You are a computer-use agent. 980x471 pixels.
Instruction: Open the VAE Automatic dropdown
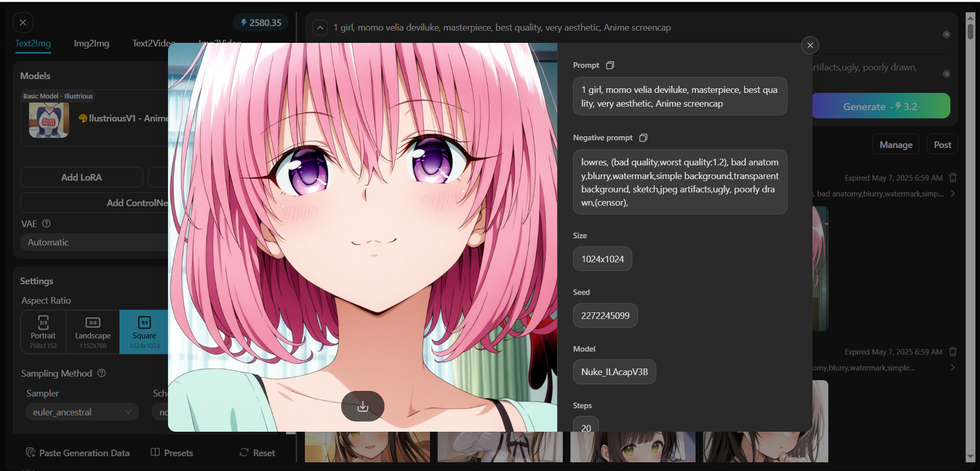[95, 242]
